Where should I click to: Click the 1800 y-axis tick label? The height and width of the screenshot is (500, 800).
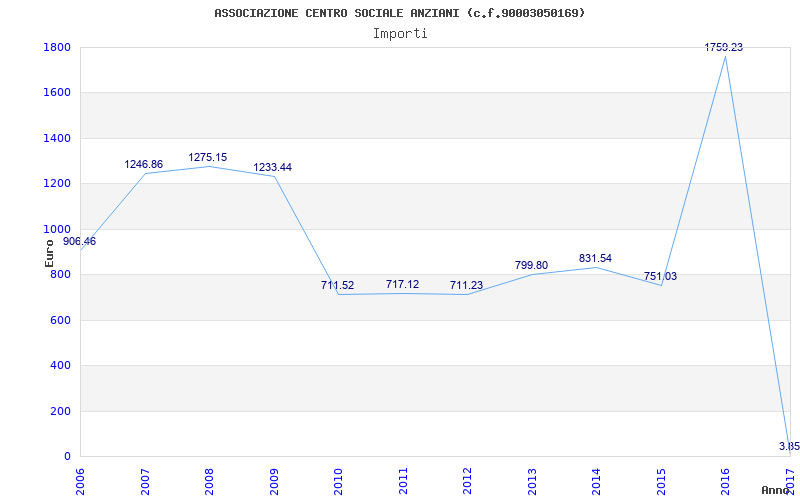point(57,47)
